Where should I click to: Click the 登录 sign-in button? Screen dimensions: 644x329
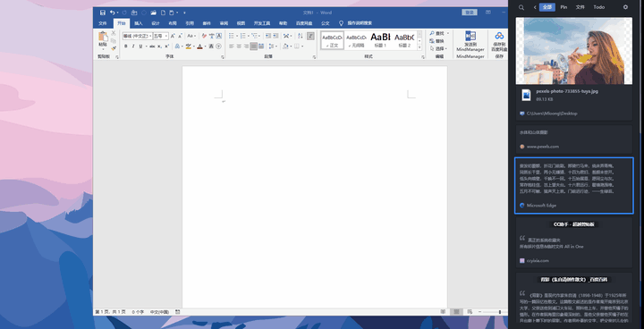(x=470, y=13)
